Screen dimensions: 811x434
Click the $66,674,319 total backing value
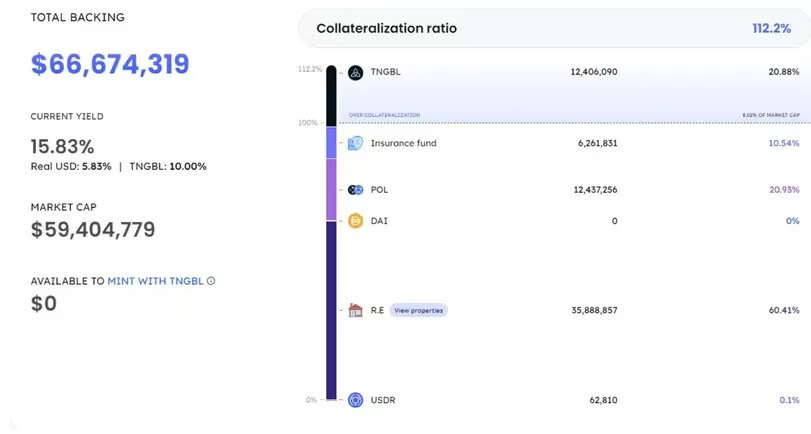point(110,64)
